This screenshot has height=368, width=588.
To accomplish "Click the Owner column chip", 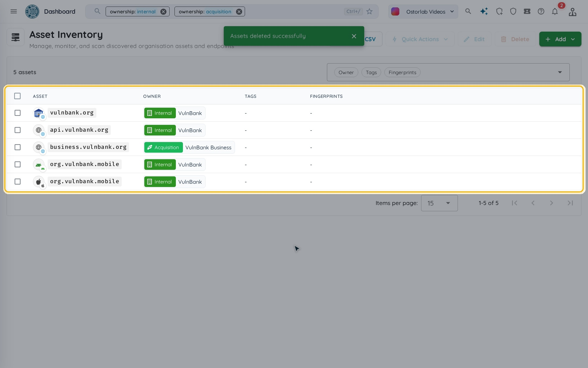I will [346, 73].
